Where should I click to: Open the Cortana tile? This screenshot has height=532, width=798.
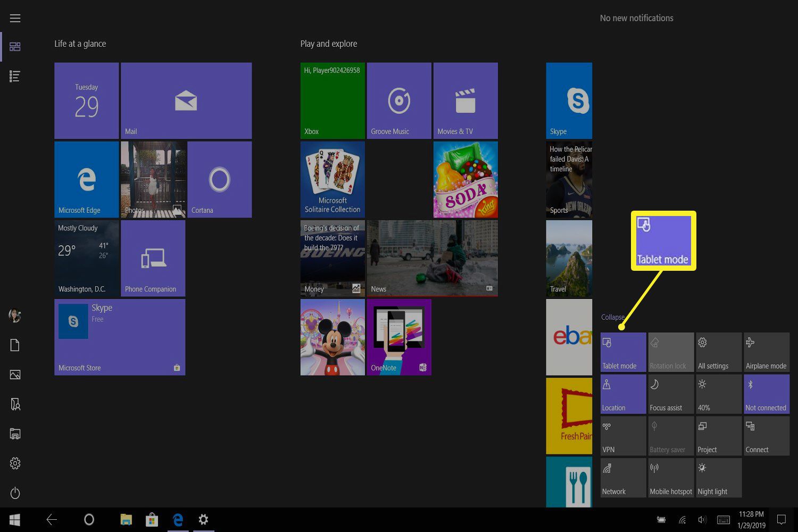coord(220,179)
